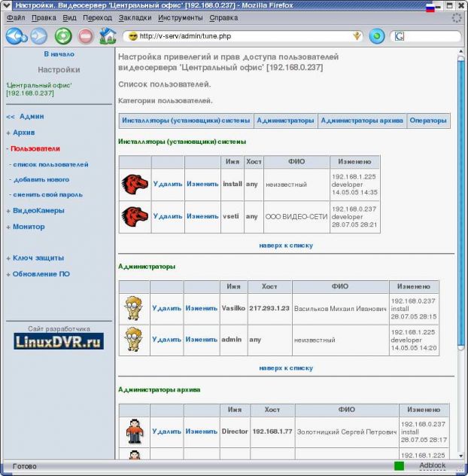Click Удалить for user install

pyautogui.click(x=168, y=184)
